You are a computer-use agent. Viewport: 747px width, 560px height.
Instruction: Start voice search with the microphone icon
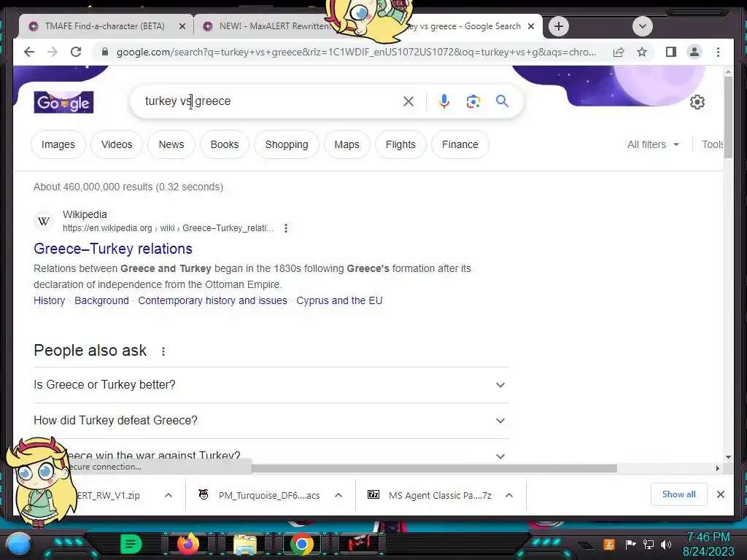click(x=444, y=101)
